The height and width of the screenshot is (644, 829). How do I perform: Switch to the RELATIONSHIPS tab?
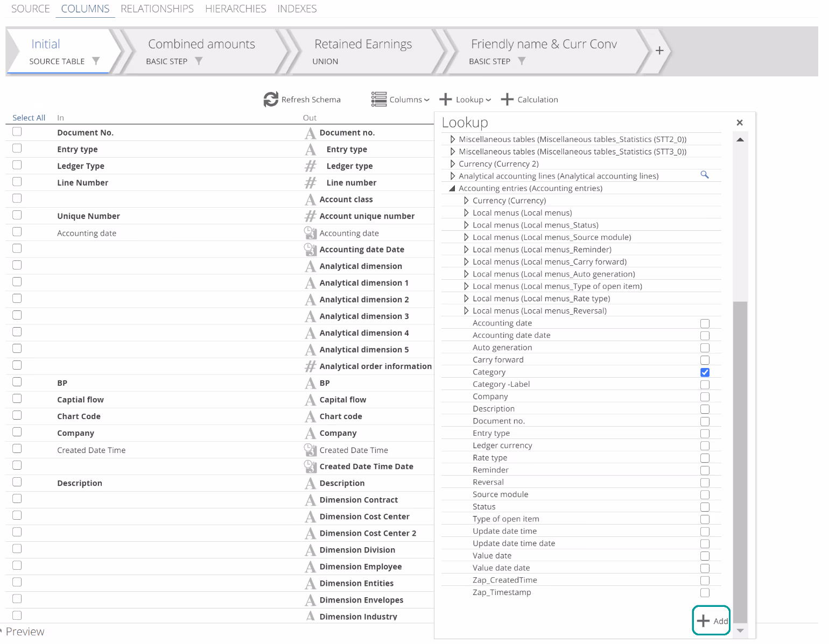pos(157,9)
